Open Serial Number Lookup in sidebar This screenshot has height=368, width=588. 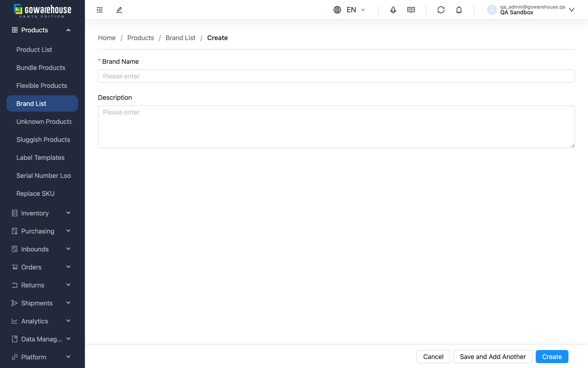tap(42, 175)
